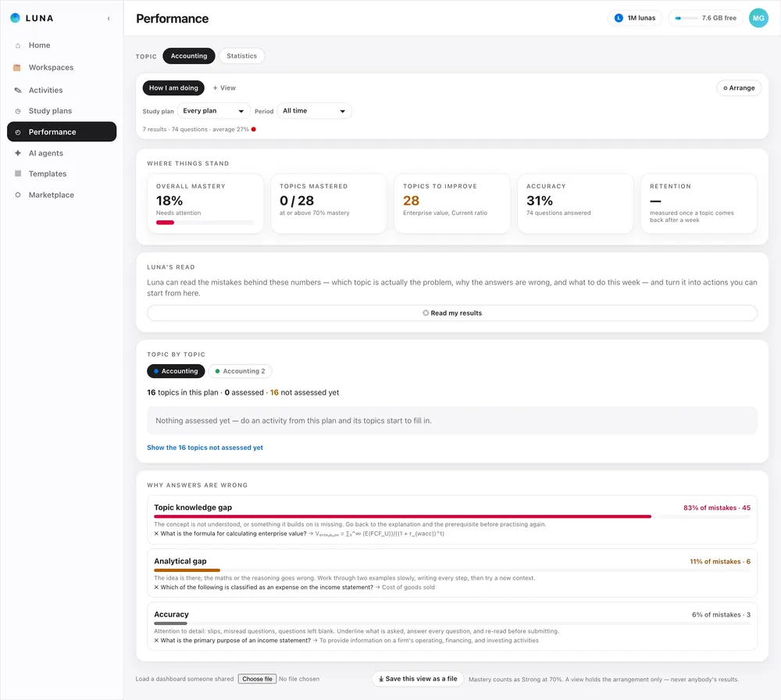Click the gear icon on Arrange
Viewport: 781px width, 700px height.
(x=726, y=88)
